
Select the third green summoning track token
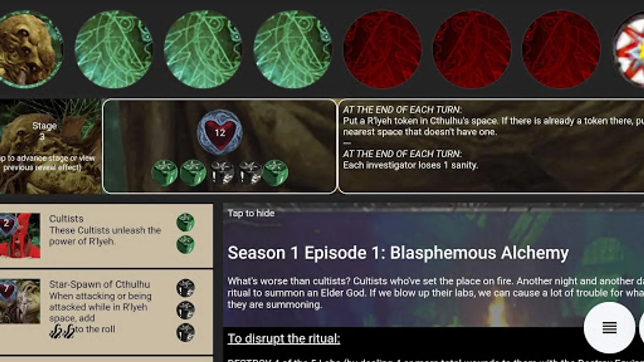coord(293,49)
